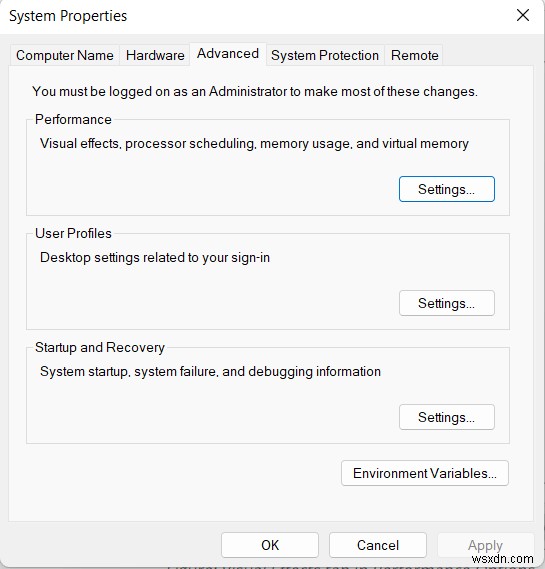
Task: Switch to the Computer Name tab
Action: click(65, 56)
